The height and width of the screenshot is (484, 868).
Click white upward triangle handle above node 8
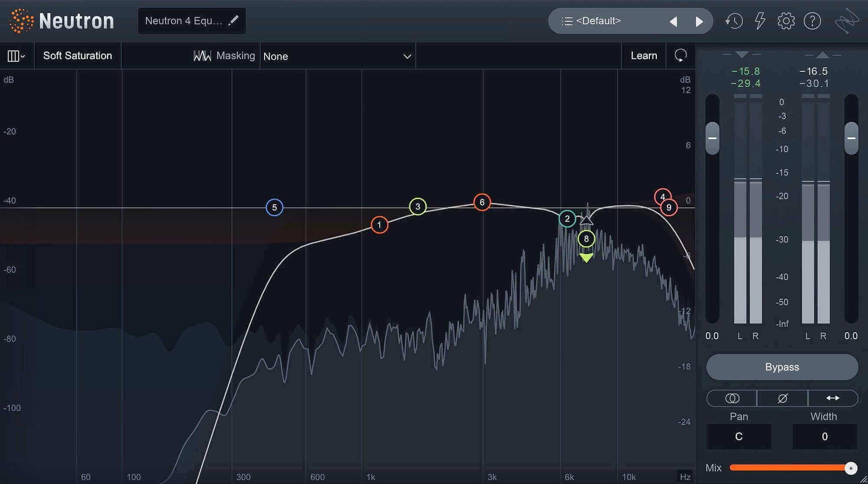[x=586, y=220]
